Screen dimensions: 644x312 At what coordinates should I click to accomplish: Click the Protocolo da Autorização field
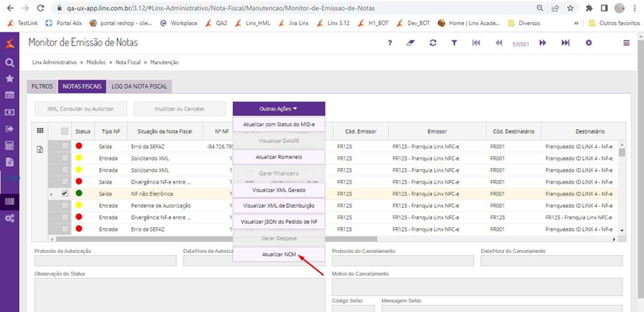tap(105, 260)
